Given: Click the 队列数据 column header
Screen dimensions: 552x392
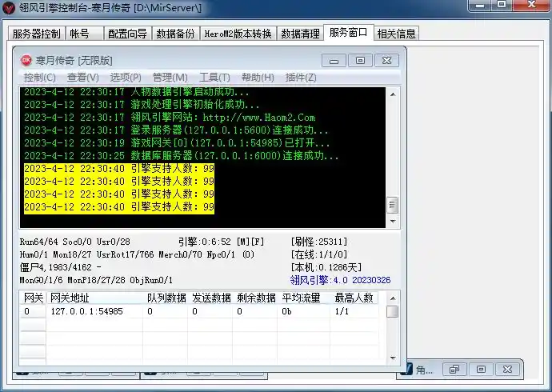Looking at the screenshot, I should coord(165,298).
